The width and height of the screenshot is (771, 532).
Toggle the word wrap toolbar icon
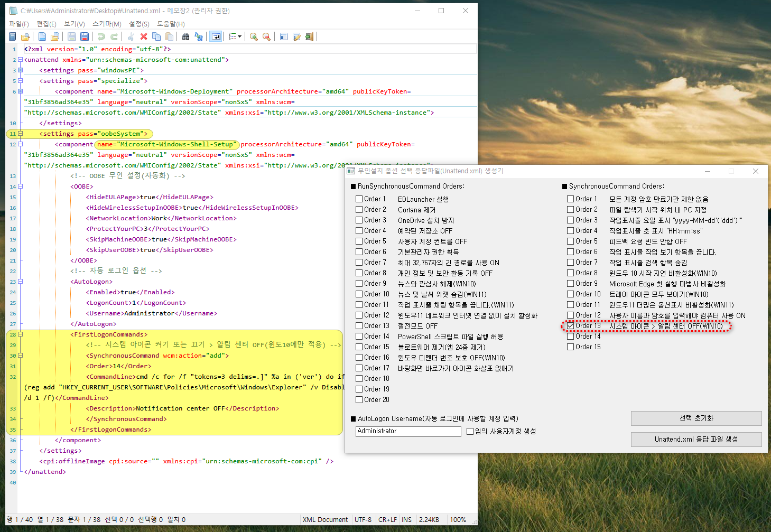pyautogui.click(x=216, y=36)
